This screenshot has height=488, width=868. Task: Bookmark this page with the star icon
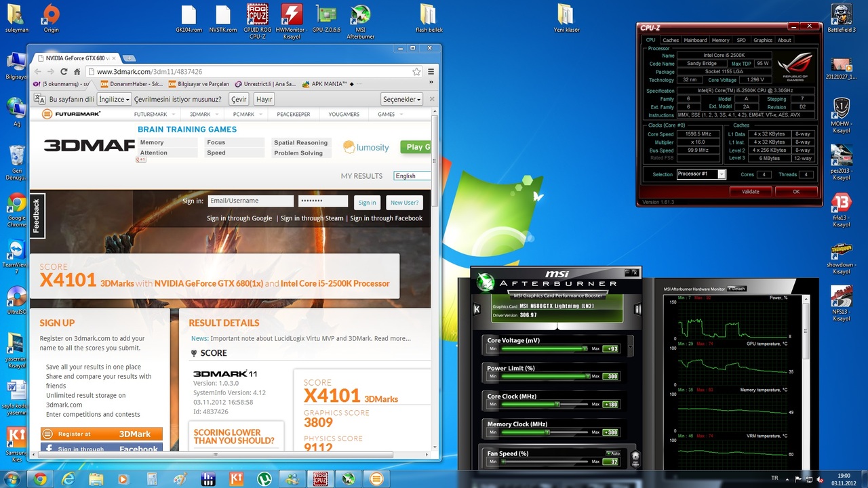[416, 71]
